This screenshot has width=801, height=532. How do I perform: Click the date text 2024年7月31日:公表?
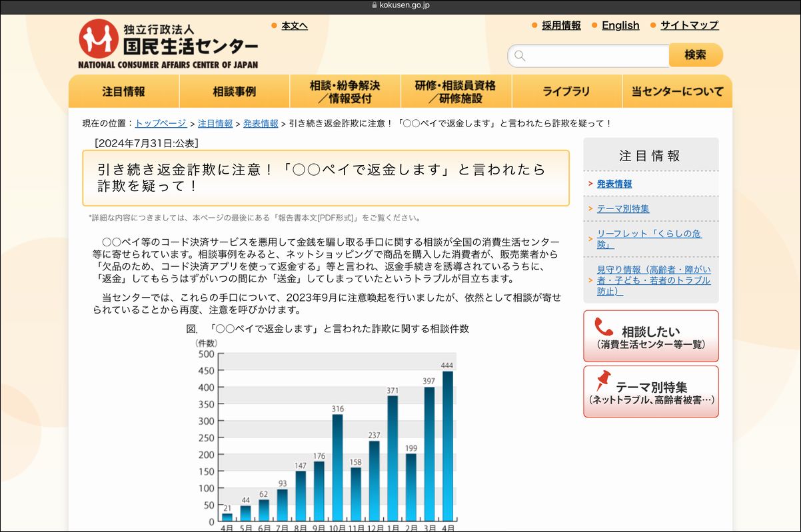coord(147,143)
